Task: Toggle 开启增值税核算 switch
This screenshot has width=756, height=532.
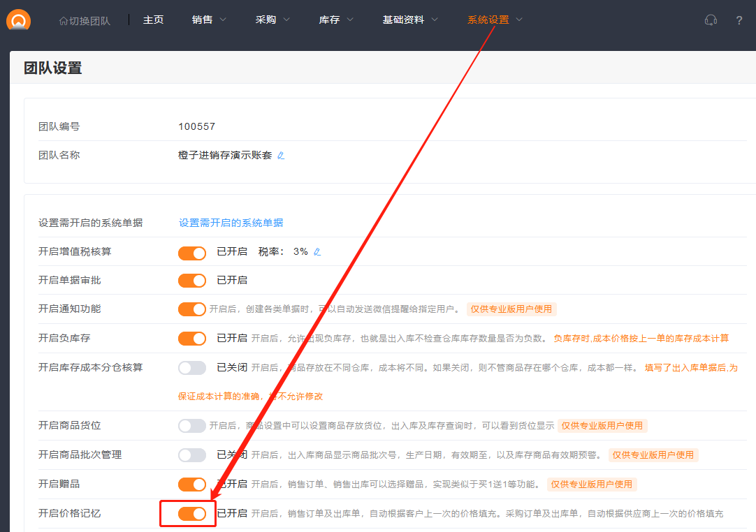Action: [x=192, y=252]
